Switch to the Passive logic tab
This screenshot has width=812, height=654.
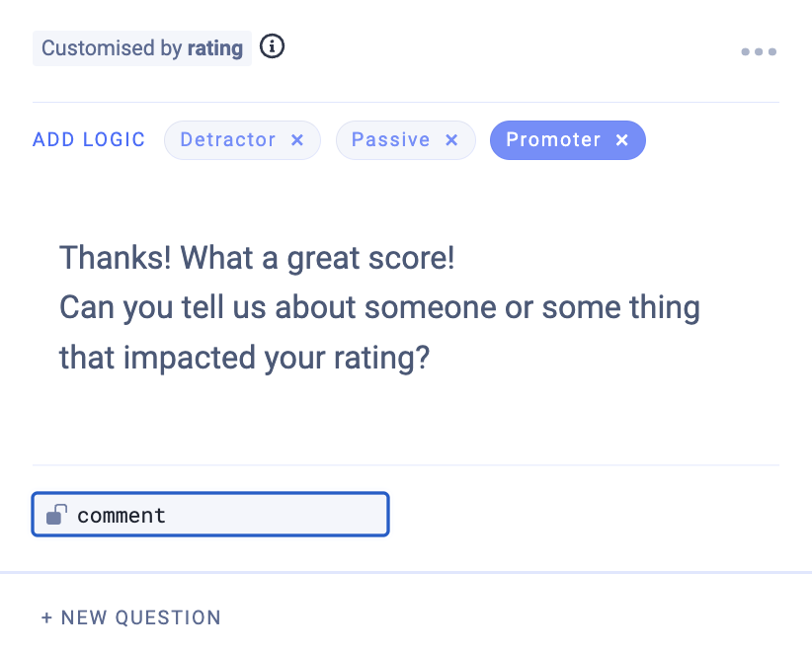coord(391,140)
